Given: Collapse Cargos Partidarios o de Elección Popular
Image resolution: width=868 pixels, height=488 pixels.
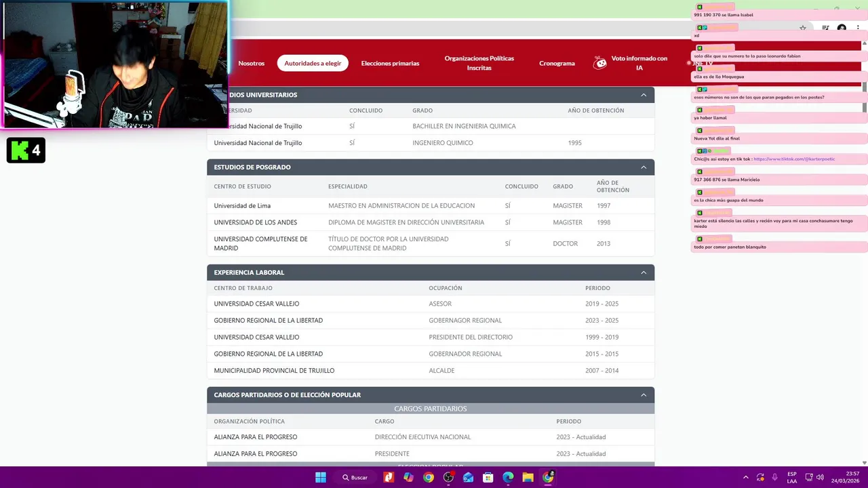Looking at the screenshot, I should (644, 395).
